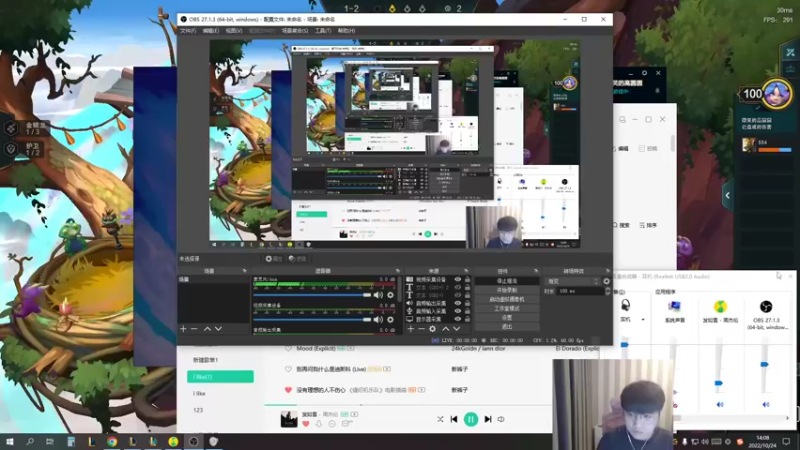Adjust the second mixer channel volume slider
800x450 pixels.
tap(312, 319)
